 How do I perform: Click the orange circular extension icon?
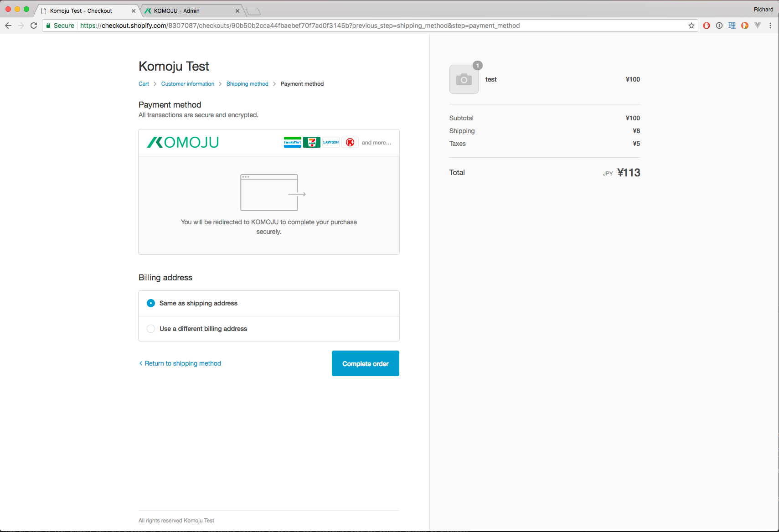(745, 26)
